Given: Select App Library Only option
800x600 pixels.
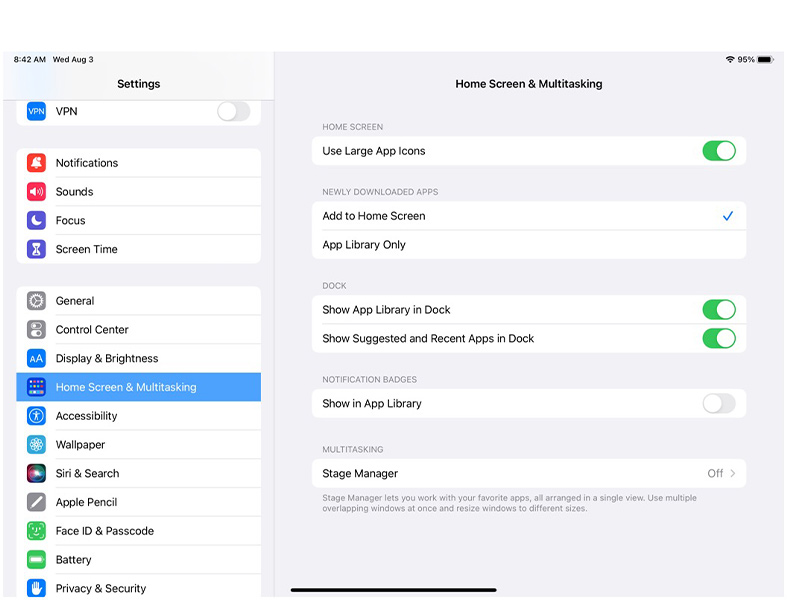Looking at the screenshot, I should pyautogui.click(x=529, y=245).
